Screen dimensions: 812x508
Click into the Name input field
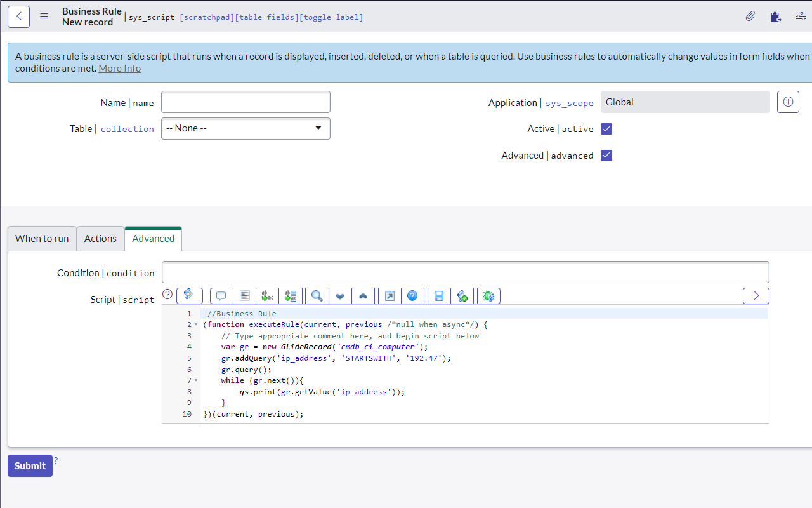246,102
